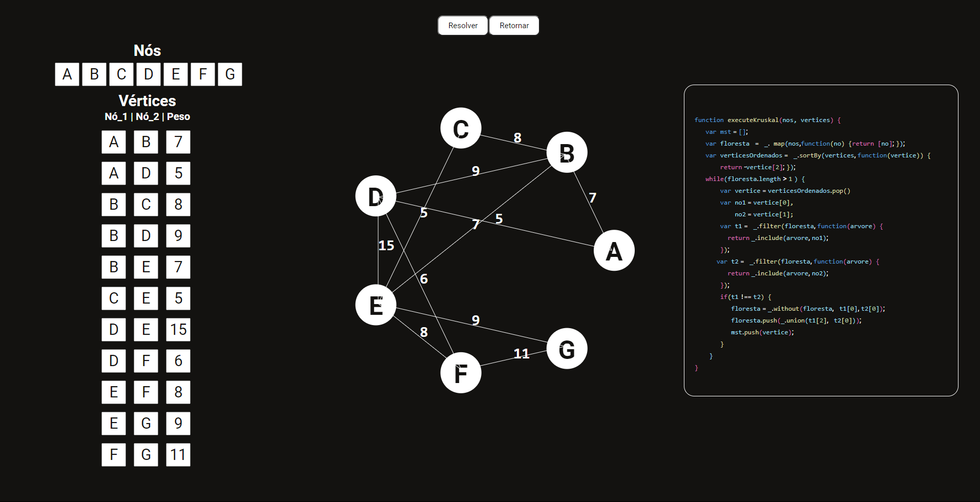
Task: Click node circle B in the graph
Action: (x=566, y=152)
